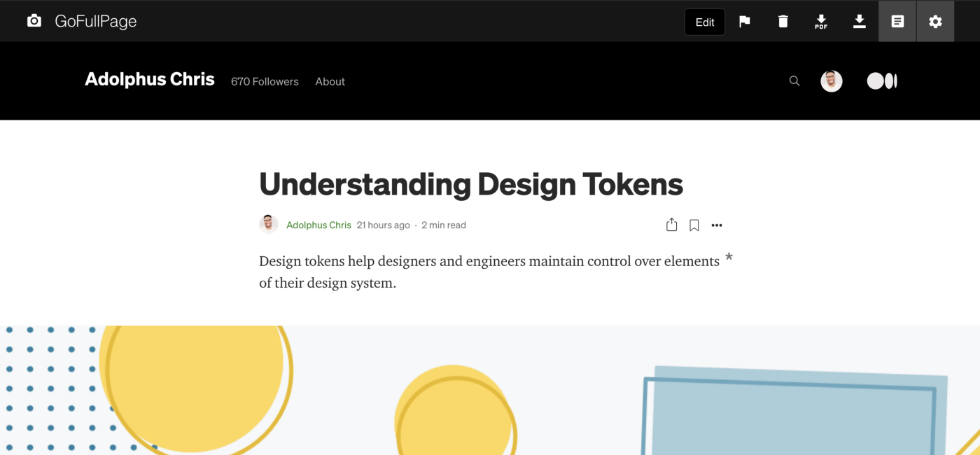Open the files list icon
The width and height of the screenshot is (980, 455).
coord(897,22)
